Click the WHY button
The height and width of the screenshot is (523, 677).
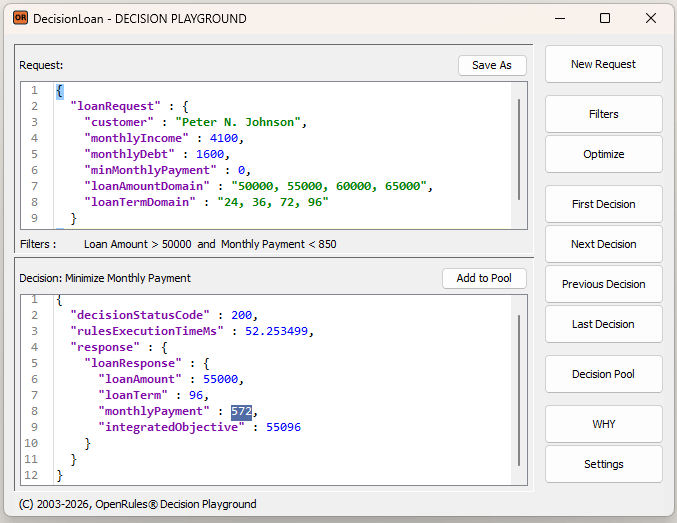(603, 424)
